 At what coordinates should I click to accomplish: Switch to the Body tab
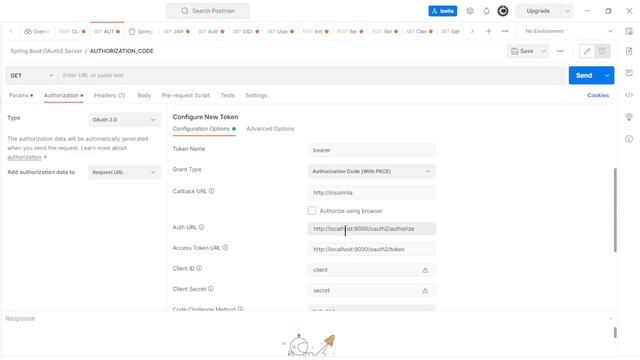pos(144,95)
